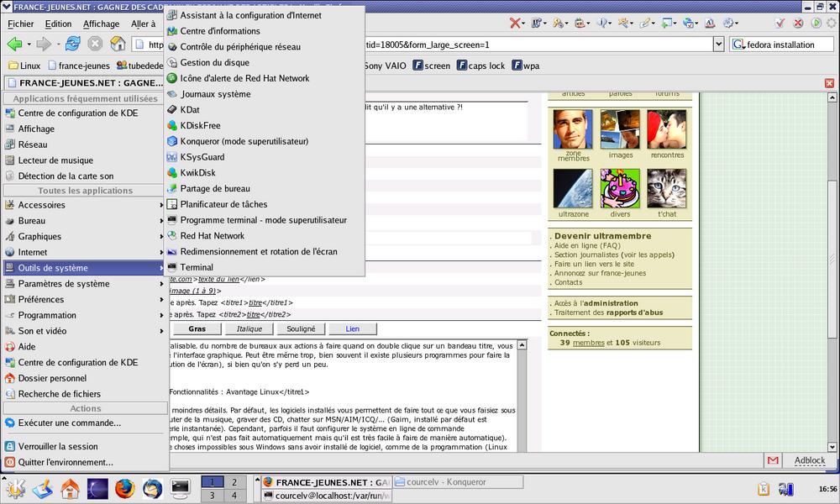Click the t'chat cat thumbnail
The height and width of the screenshot is (504, 840).
(x=666, y=188)
